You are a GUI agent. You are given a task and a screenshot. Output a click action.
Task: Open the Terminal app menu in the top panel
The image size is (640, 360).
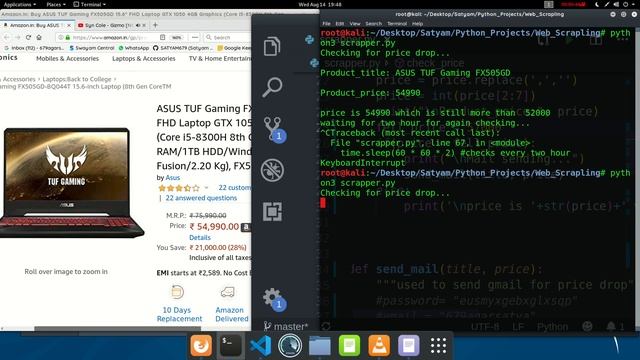90,4
